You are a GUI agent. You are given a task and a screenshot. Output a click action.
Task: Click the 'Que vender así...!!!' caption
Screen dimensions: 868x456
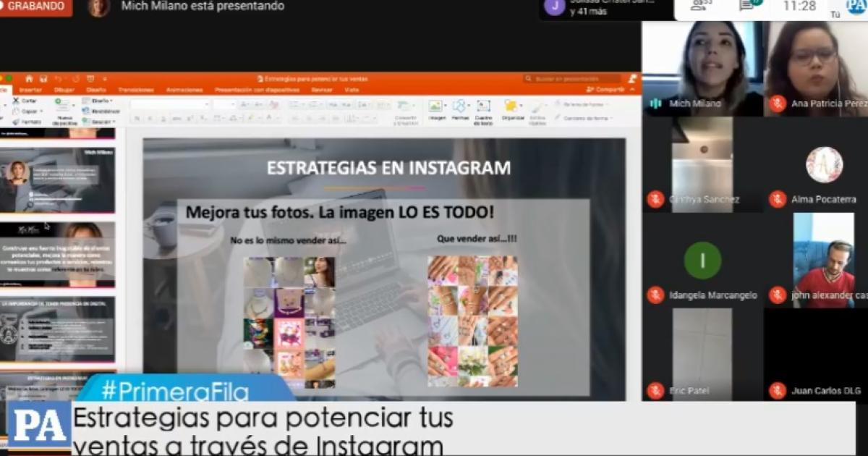[477, 239]
